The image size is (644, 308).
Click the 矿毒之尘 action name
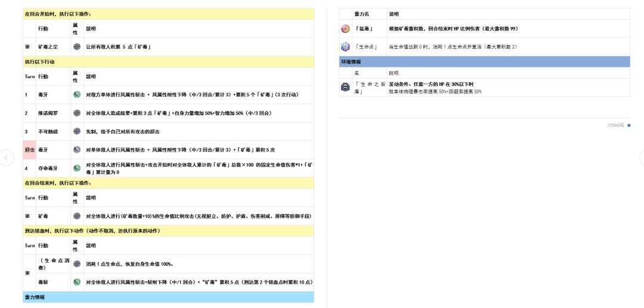(48, 47)
